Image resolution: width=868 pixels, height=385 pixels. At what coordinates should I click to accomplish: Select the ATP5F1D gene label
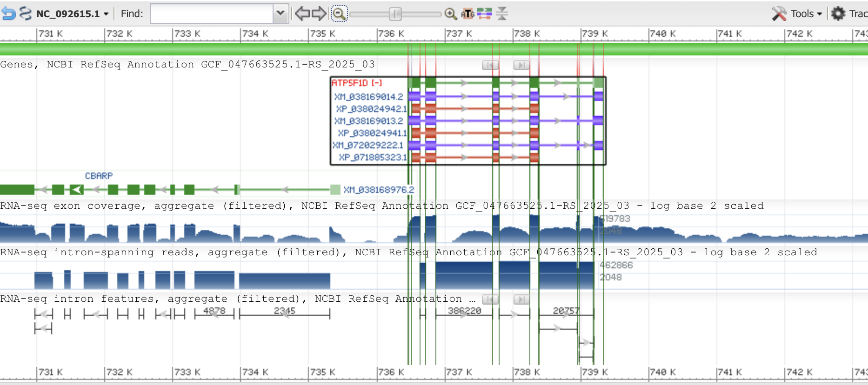[356, 83]
